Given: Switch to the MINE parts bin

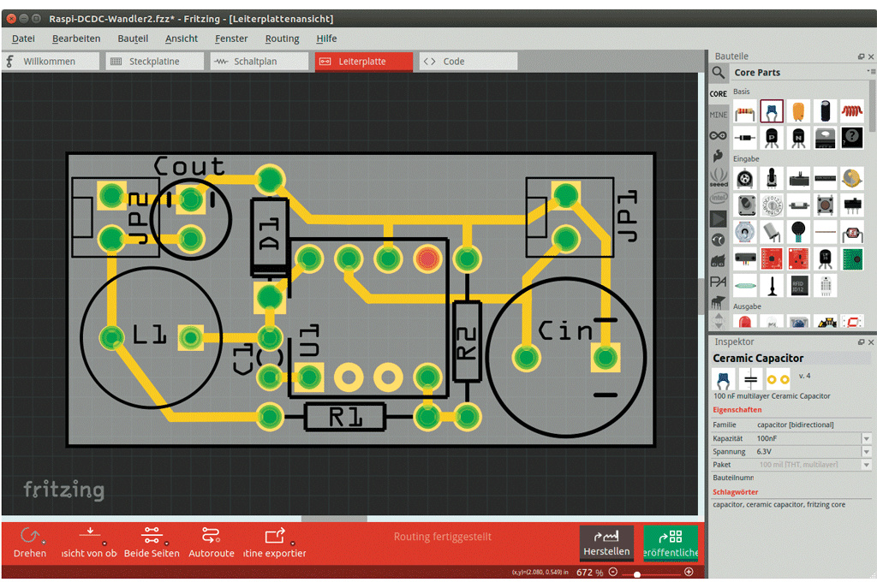Looking at the screenshot, I should 718,115.
